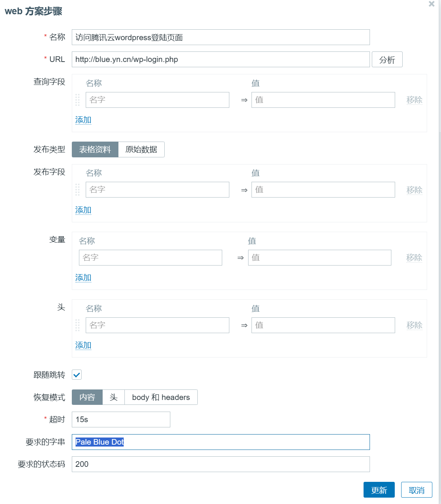Select body 和 headers retrieve mode

tap(161, 397)
